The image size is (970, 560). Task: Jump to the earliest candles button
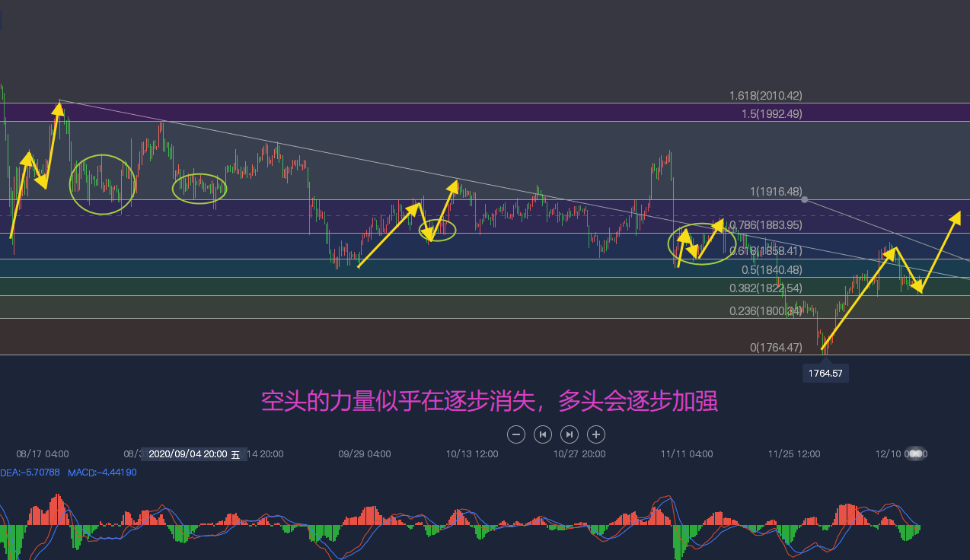[x=543, y=434]
